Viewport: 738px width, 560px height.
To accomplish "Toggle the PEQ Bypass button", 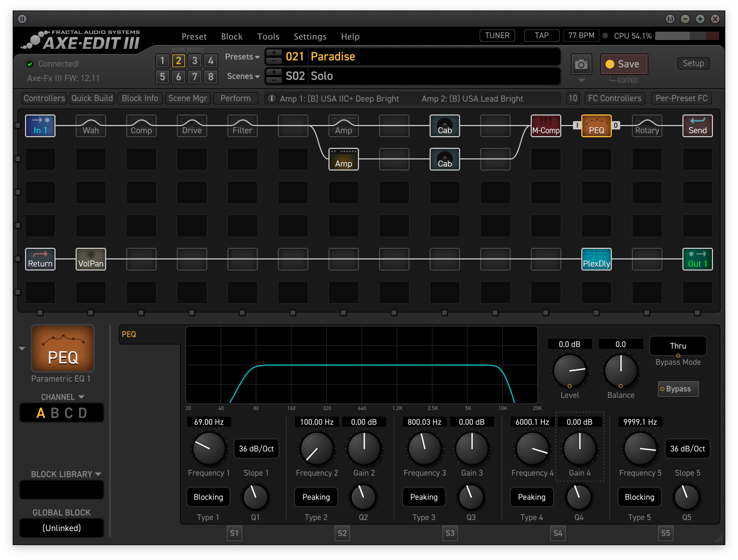I will click(678, 389).
